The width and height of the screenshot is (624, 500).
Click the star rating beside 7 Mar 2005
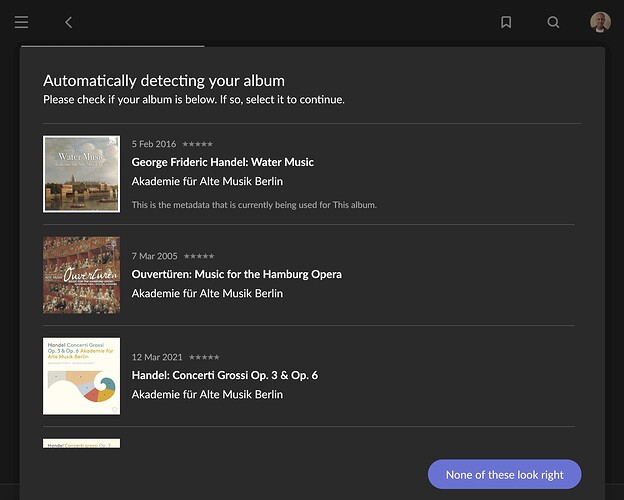(x=198, y=256)
